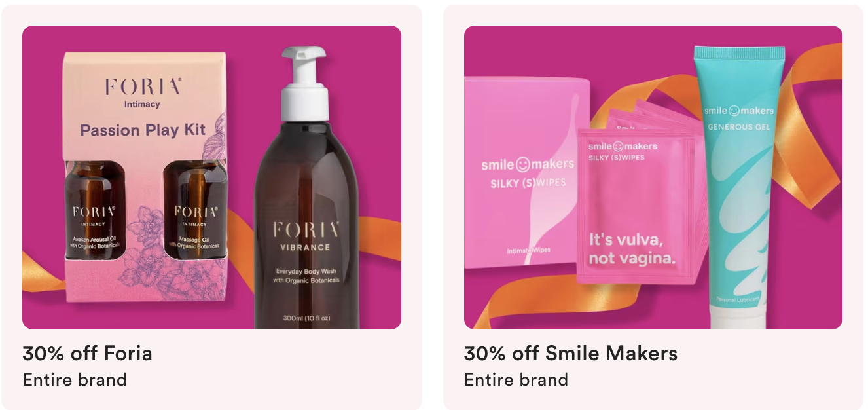Click the "30% off Smile Makers" heading

point(571,354)
